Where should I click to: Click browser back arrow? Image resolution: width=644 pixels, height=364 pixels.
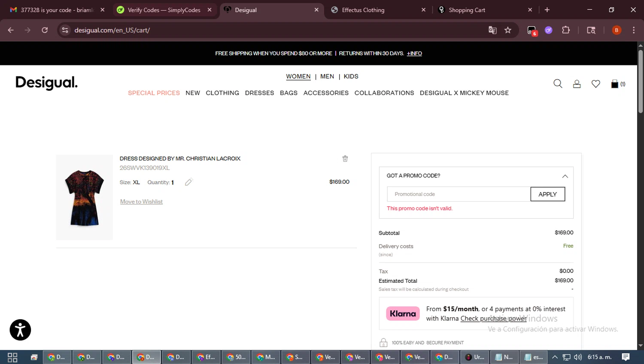point(11,30)
